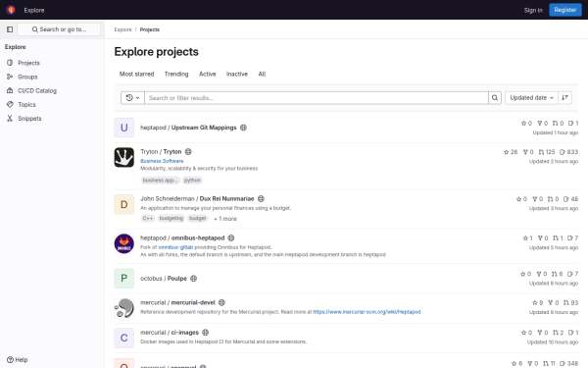Click the search magnifier button

pos(495,98)
